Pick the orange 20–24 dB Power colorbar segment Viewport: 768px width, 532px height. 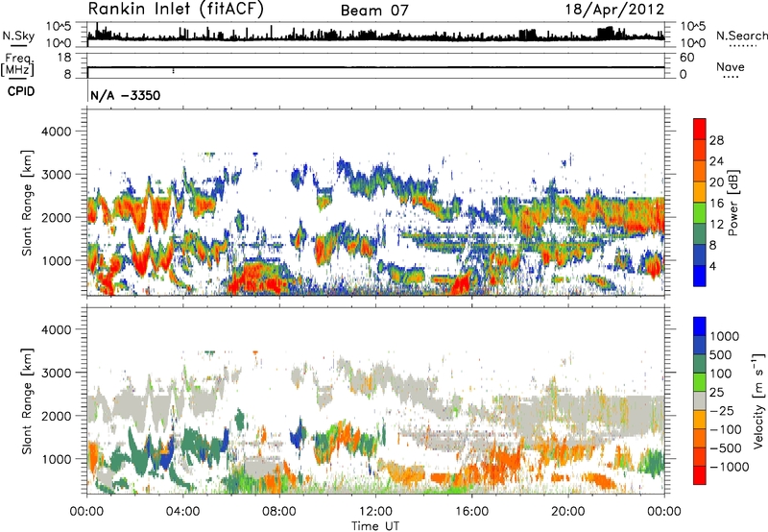700,172
